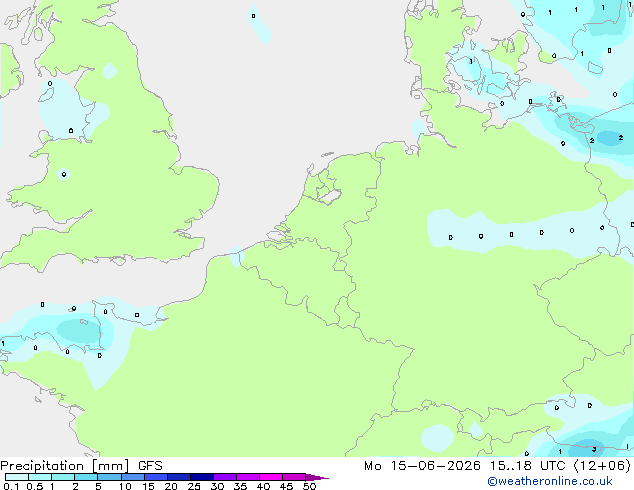Click the legend label "0.1"
This screenshot has height=490, width=634.
click(x=11, y=486)
